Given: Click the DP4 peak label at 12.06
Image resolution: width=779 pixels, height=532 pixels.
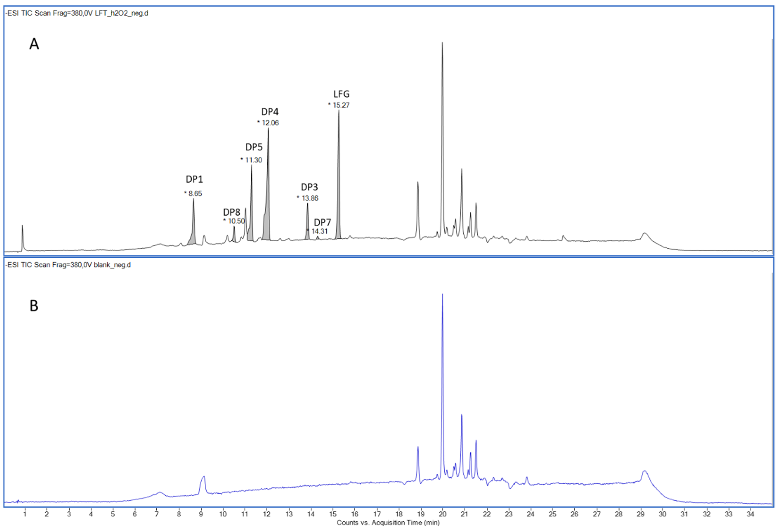Looking at the screenshot, I should pos(270,112).
